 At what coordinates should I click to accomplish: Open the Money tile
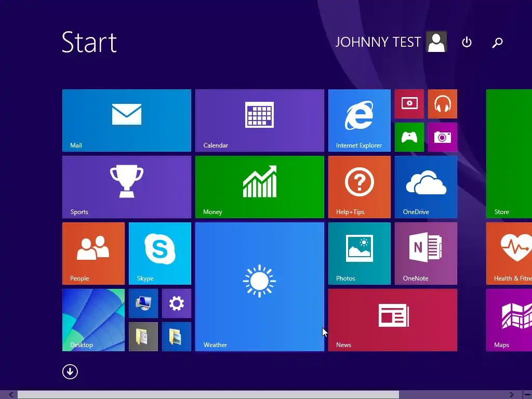click(x=260, y=187)
